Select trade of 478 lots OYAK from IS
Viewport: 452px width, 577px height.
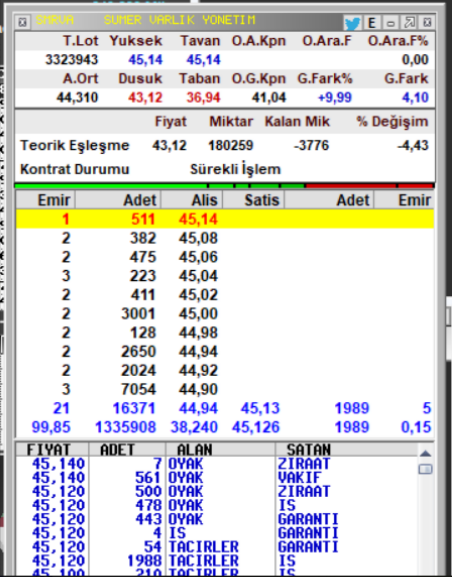point(217,505)
